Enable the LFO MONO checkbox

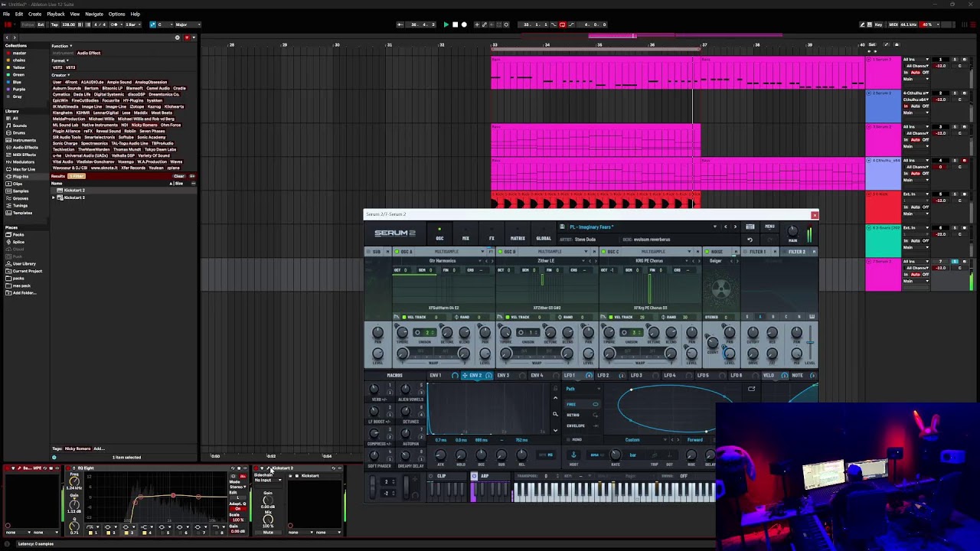[x=570, y=440]
